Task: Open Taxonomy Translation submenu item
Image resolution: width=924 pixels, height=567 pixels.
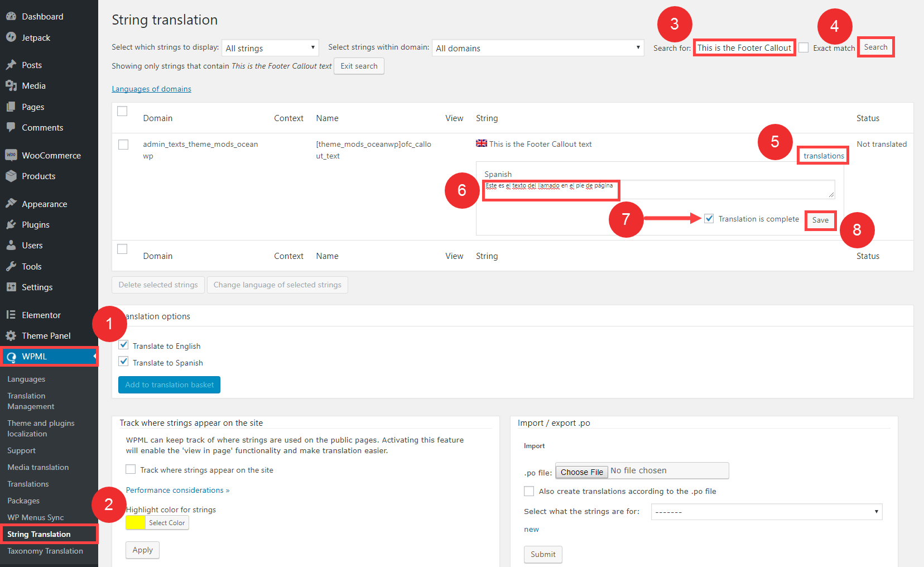Action: pos(45,551)
